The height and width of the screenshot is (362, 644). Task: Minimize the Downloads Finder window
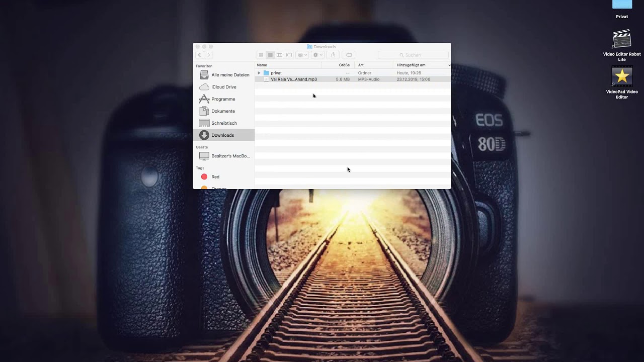[204, 47]
